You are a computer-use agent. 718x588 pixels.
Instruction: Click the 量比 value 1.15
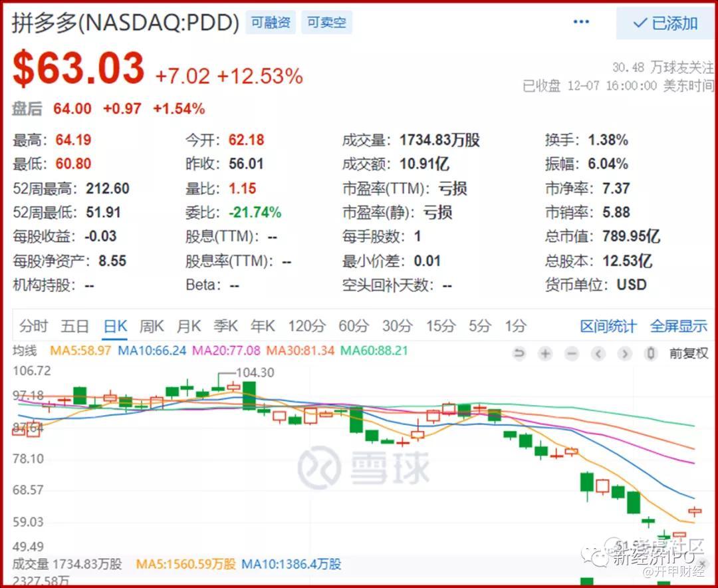[x=242, y=188]
